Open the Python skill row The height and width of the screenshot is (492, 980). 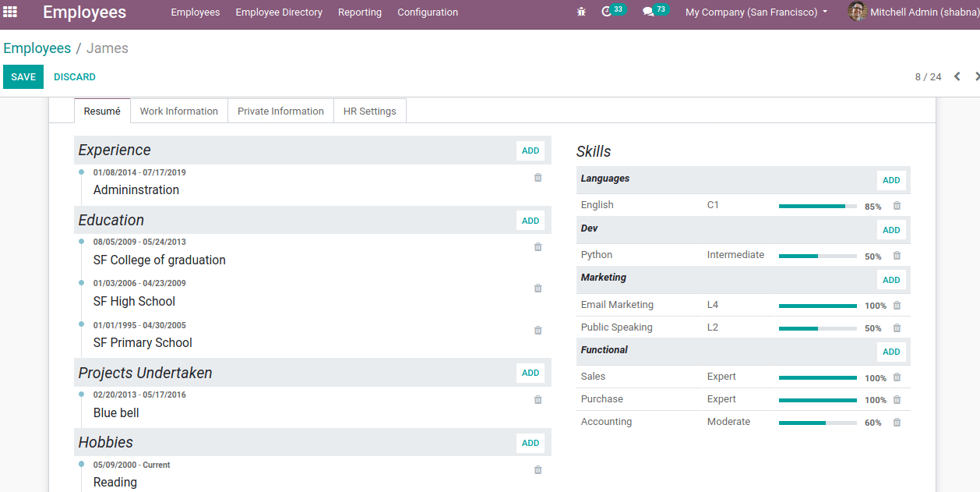(x=743, y=255)
